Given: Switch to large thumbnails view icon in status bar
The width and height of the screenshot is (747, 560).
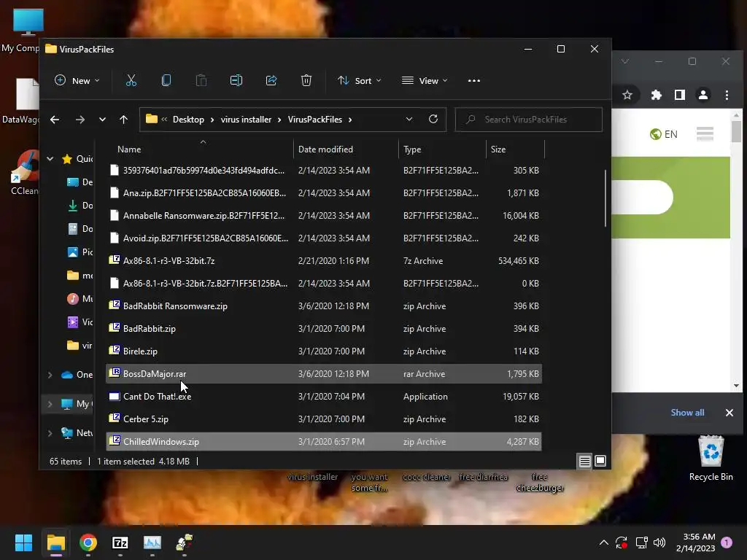Looking at the screenshot, I should pos(600,461).
